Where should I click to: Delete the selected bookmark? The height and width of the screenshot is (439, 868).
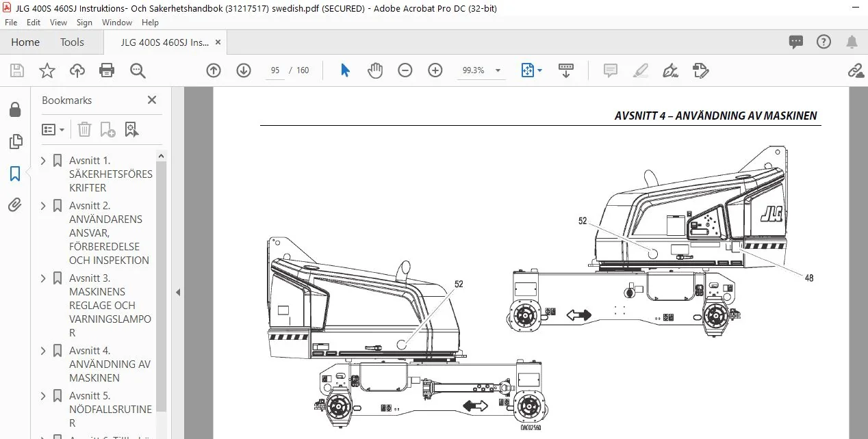point(84,129)
